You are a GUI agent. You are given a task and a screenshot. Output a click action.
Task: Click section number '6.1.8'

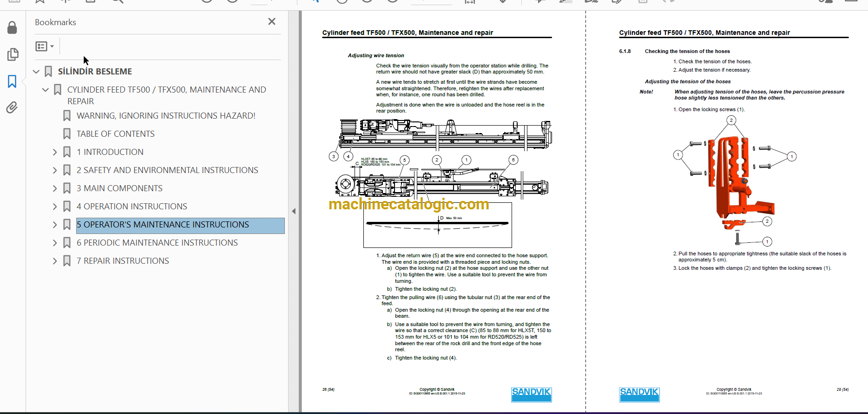click(625, 51)
